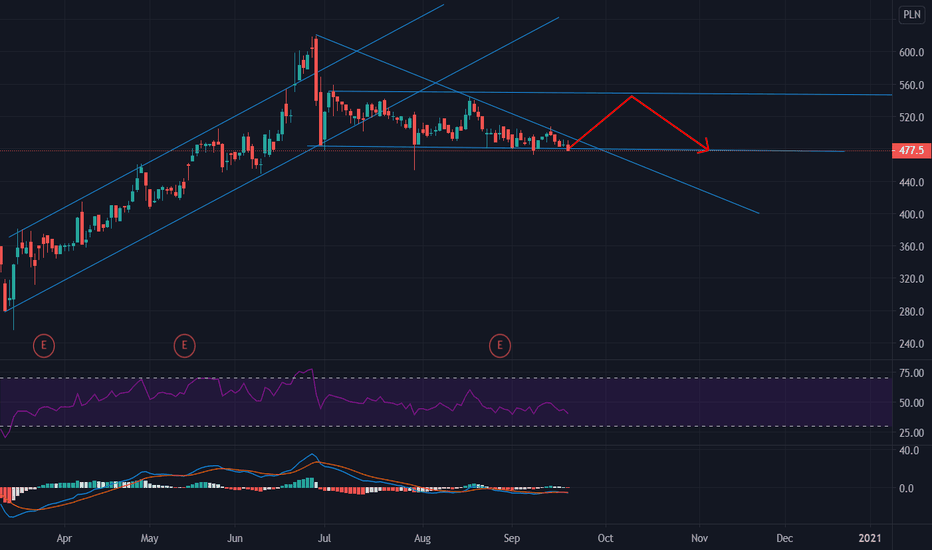Image resolution: width=932 pixels, height=550 pixels.
Task: Click the 240.0 price axis label
Action: tap(911, 344)
